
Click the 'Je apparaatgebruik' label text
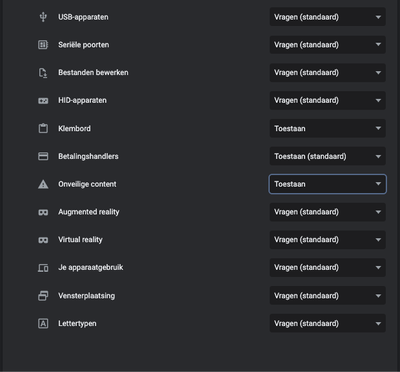click(x=91, y=268)
